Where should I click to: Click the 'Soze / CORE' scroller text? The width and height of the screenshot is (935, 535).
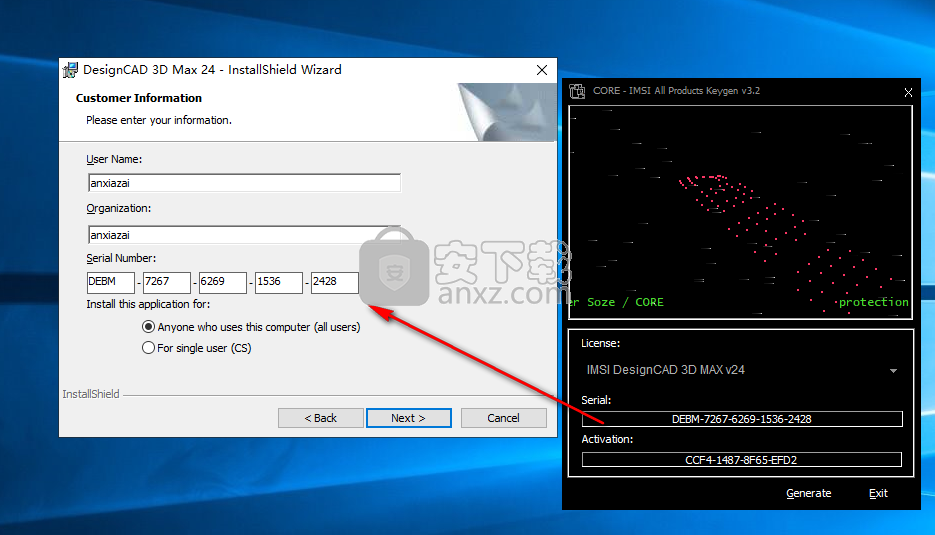(625, 302)
